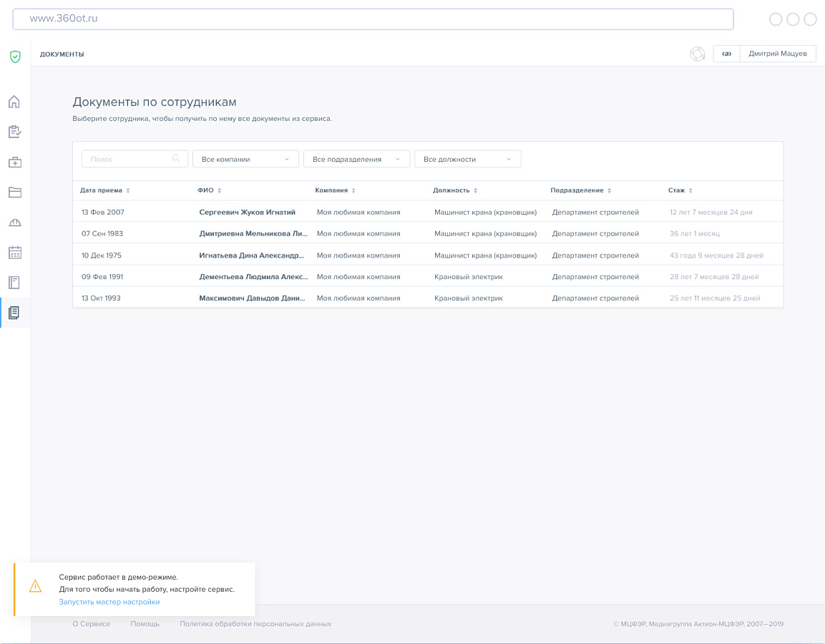
Task: Open the journal book section in the sidebar
Action: (x=14, y=283)
